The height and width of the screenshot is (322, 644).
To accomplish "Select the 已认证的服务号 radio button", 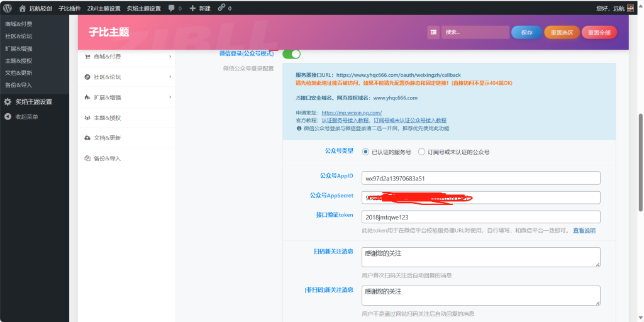I will tap(365, 152).
